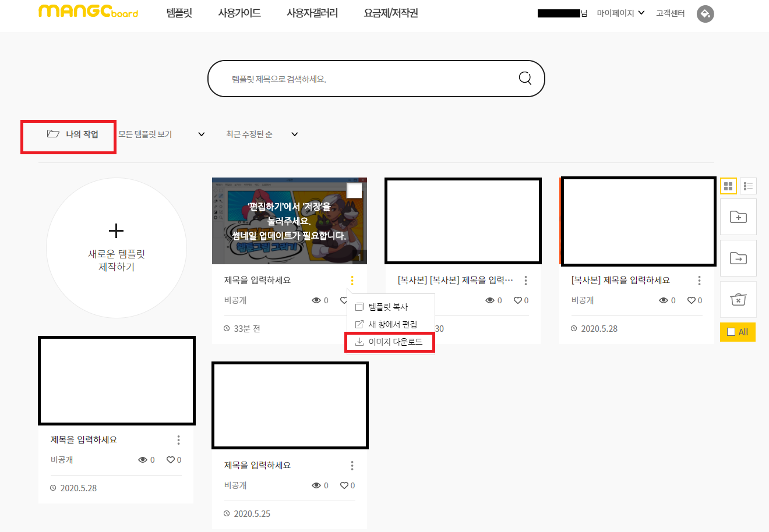Click 새로운 템플릿 제작하기 circle button

(116, 247)
